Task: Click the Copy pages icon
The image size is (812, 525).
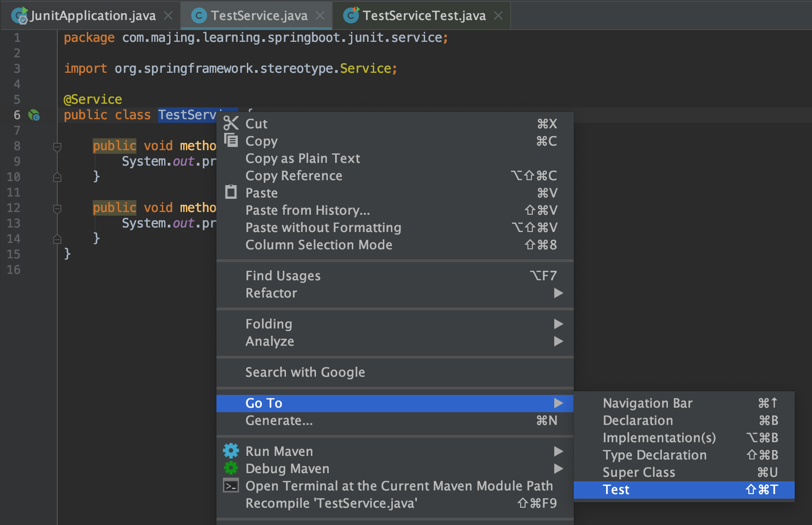Action: [x=231, y=141]
